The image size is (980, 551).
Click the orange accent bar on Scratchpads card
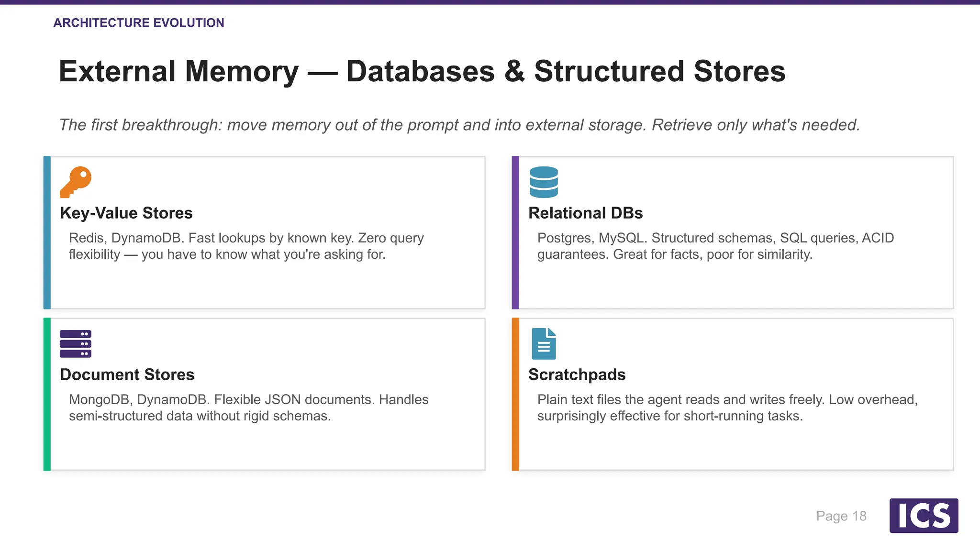pyautogui.click(x=515, y=394)
